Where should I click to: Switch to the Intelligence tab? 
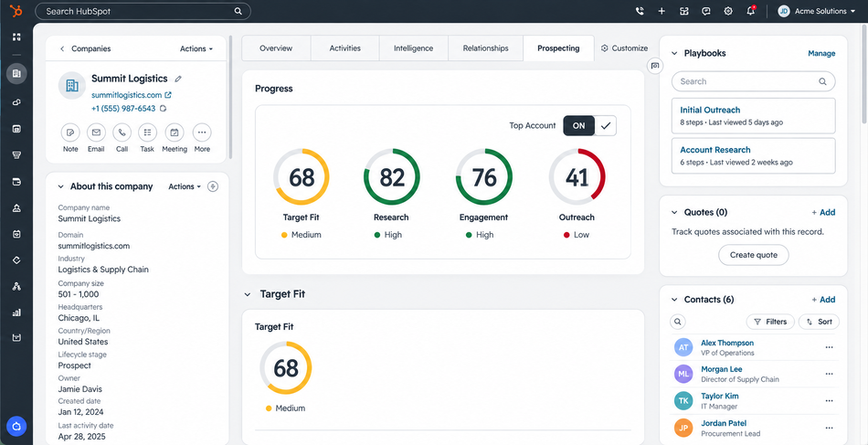tap(414, 48)
